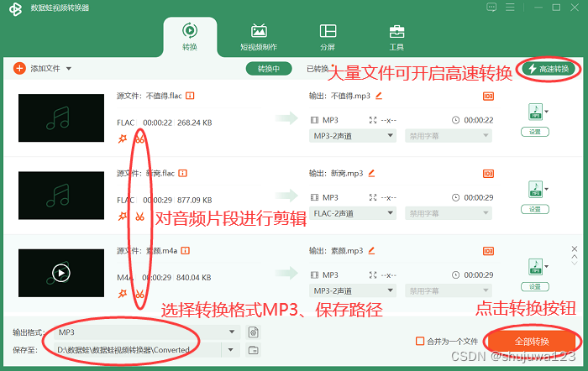The height and width of the screenshot is (371, 588).
Task: Open the scissors trim tool for 新窝.flac
Action: pyautogui.click(x=140, y=217)
